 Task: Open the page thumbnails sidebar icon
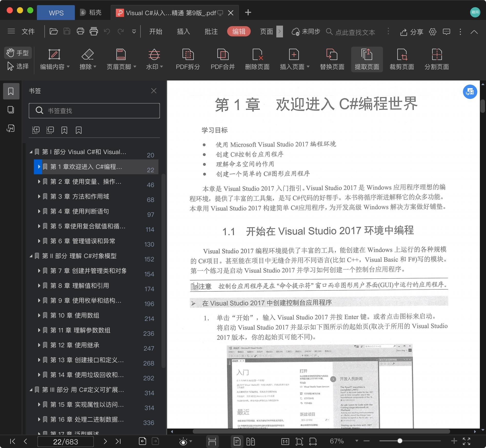[11, 110]
